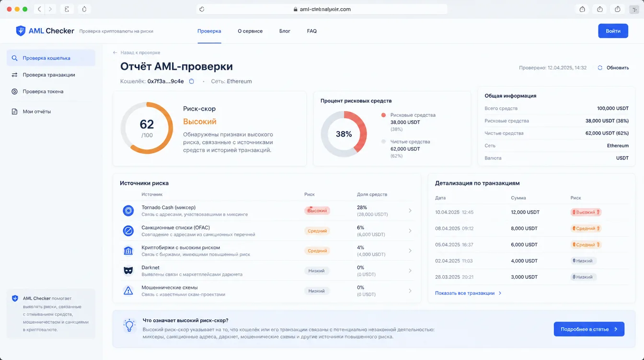Expand the Криптобиржи с высоким риском chevron
This screenshot has width=644, height=360.
pos(410,251)
